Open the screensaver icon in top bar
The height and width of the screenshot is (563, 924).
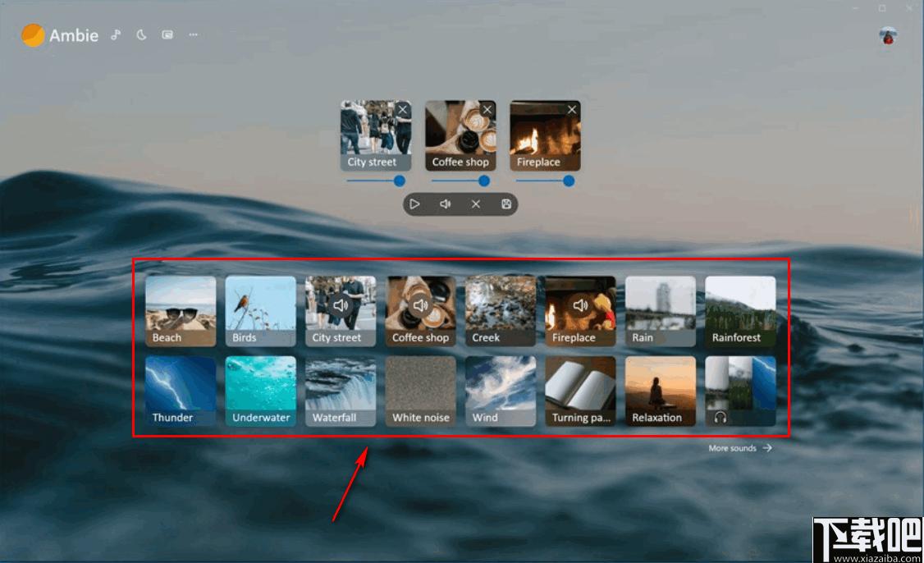click(x=167, y=34)
